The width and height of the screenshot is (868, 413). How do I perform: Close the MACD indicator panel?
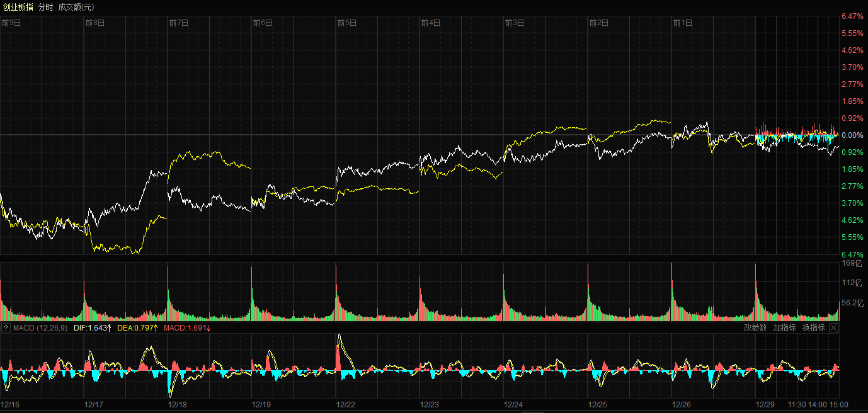point(833,328)
